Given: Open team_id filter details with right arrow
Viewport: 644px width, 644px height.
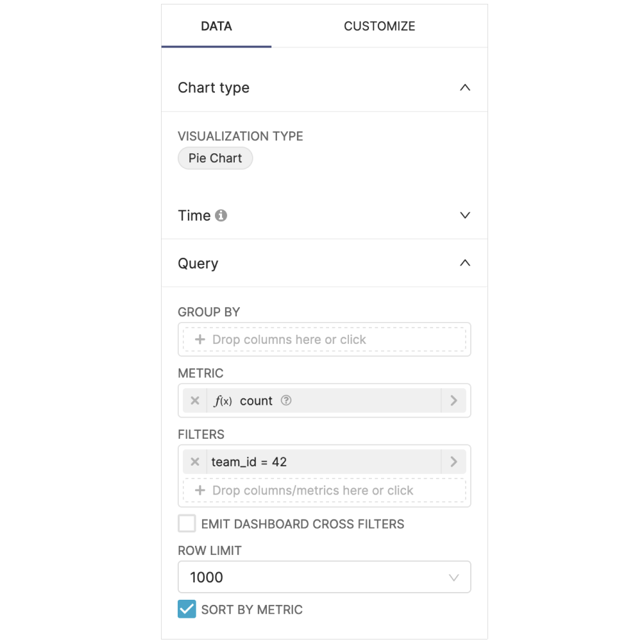Looking at the screenshot, I should (453, 462).
